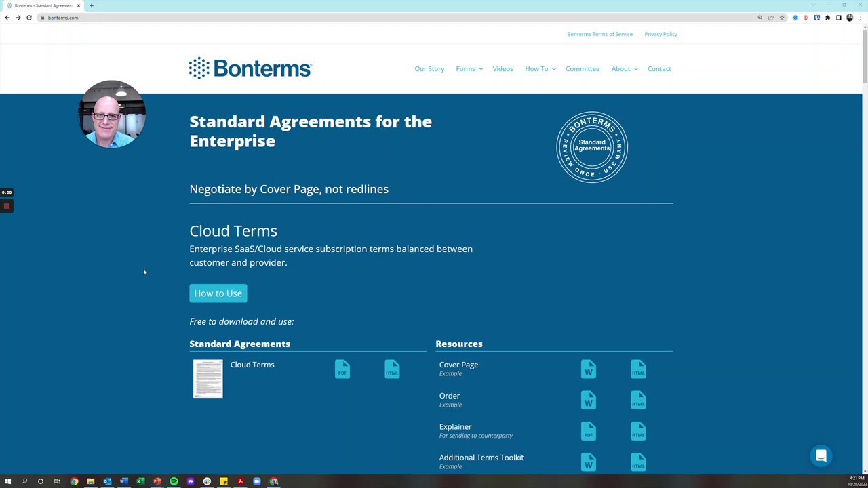Stop the screen recording
The width and height of the screenshot is (868, 488).
tap(7, 206)
